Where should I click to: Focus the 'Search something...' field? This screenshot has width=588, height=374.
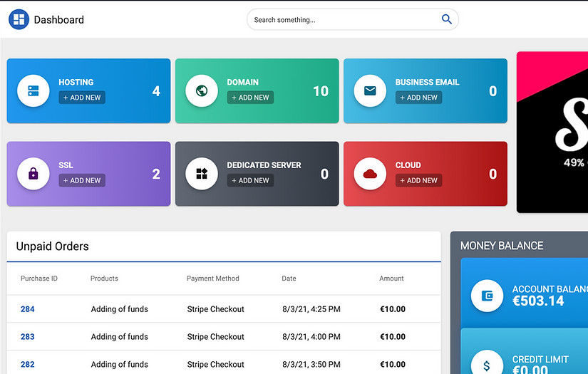353,19
